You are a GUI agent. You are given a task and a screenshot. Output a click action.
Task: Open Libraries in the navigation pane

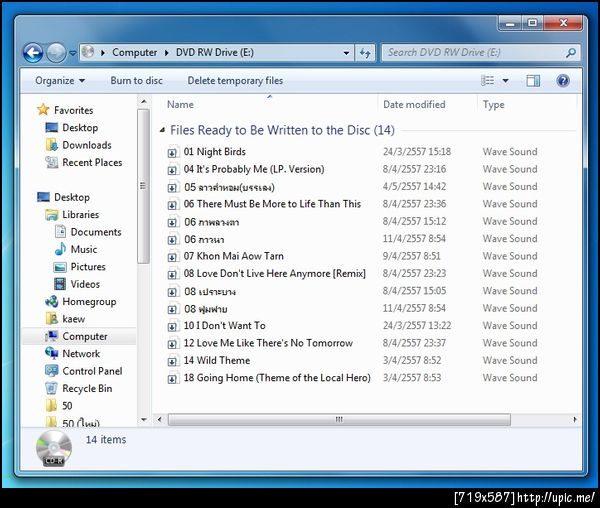click(x=80, y=215)
